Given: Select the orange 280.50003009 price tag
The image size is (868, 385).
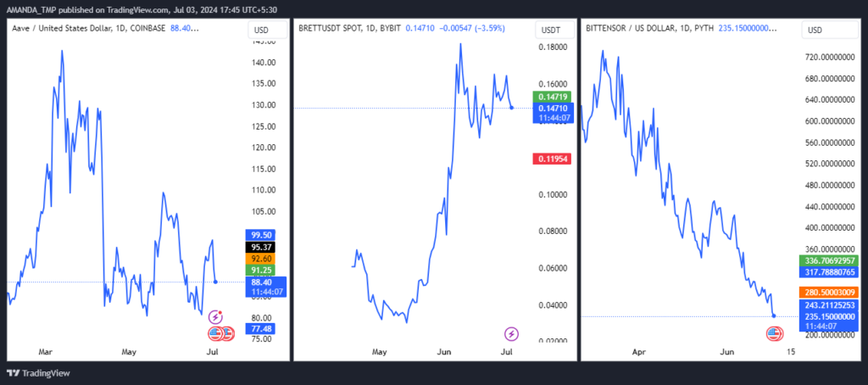Looking at the screenshot, I should pos(829,292).
